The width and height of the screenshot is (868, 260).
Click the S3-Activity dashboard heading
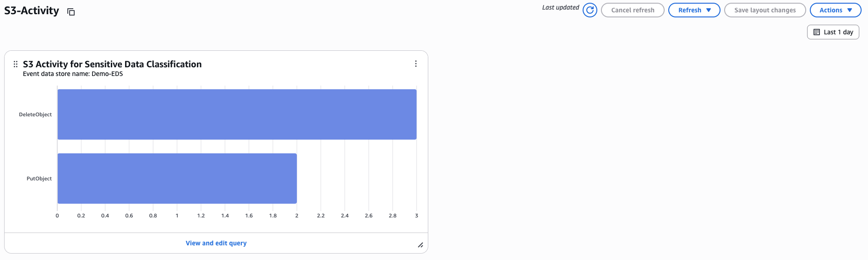tap(32, 11)
